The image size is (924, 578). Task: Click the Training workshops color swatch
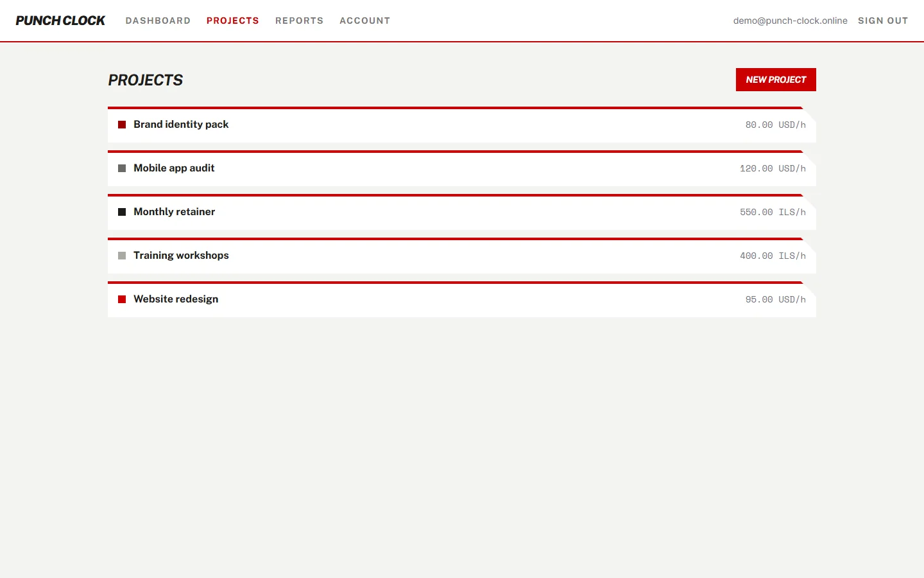tap(122, 256)
